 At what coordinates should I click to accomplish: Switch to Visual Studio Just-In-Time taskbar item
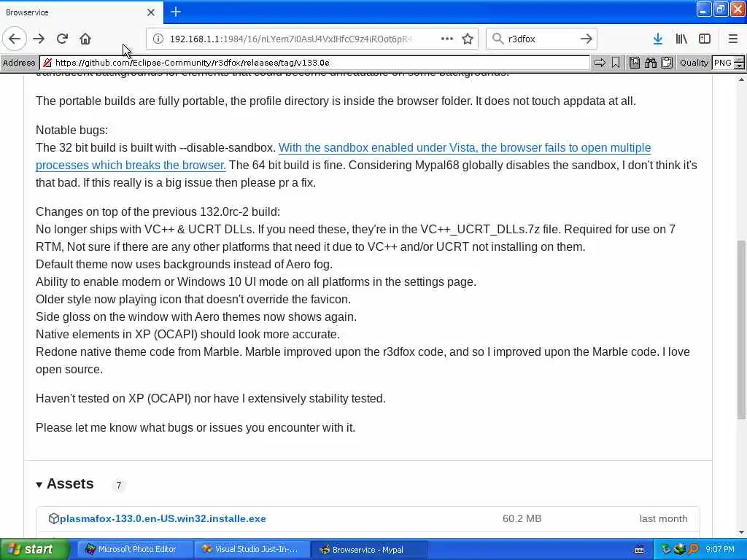point(251,549)
